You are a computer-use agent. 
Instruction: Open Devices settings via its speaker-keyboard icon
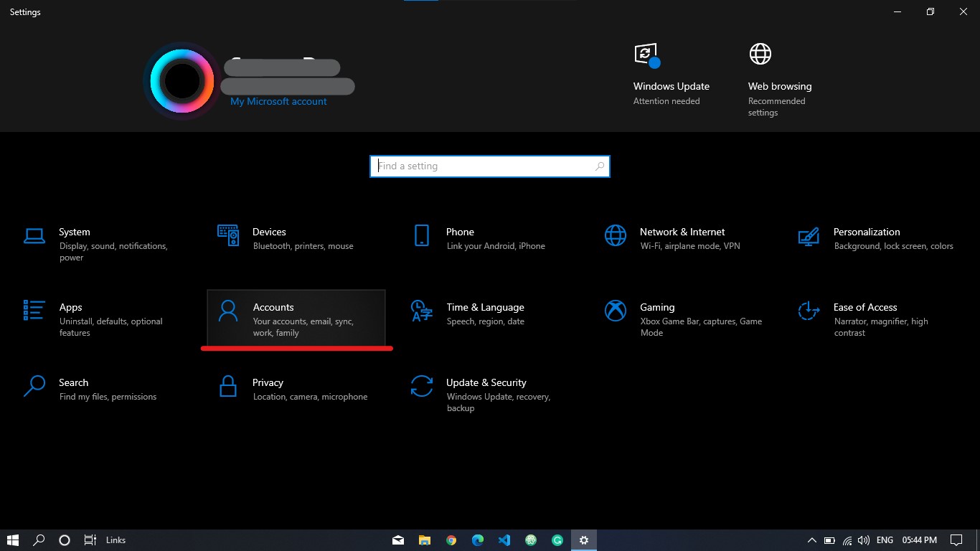click(228, 235)
